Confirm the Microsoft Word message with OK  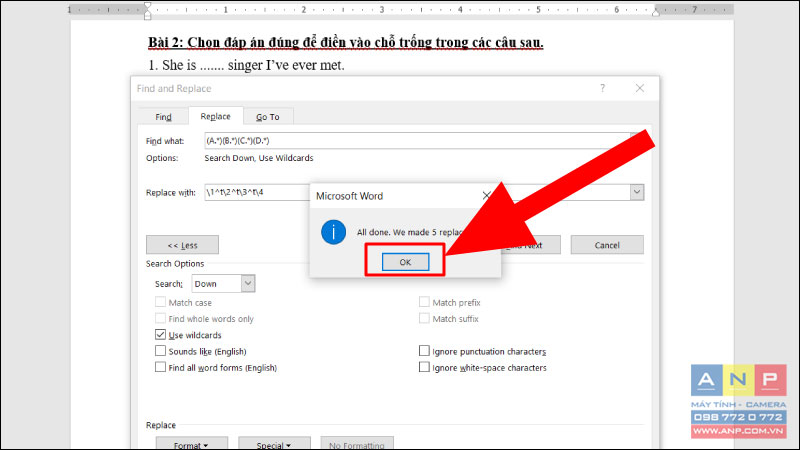click(x=405, y=262)
